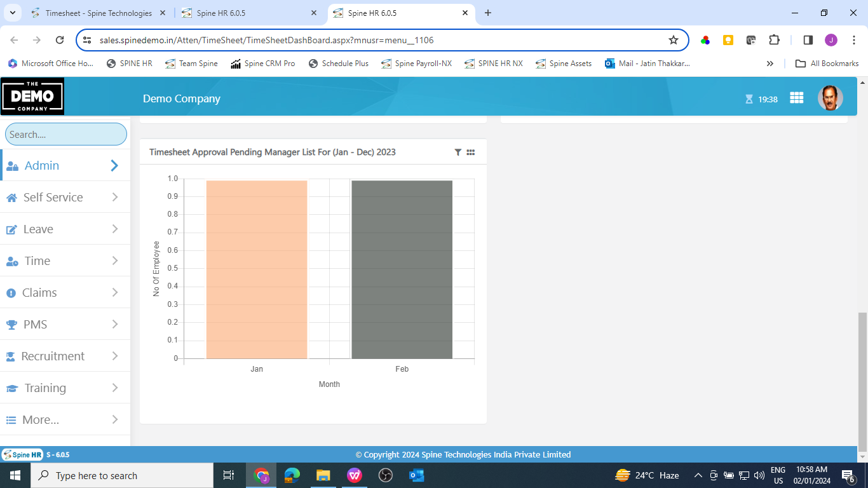Screen dimensions: 868x488
Task: Open the filter icon on Timesheet Approval chart
Action: click(x=458, y=152)
